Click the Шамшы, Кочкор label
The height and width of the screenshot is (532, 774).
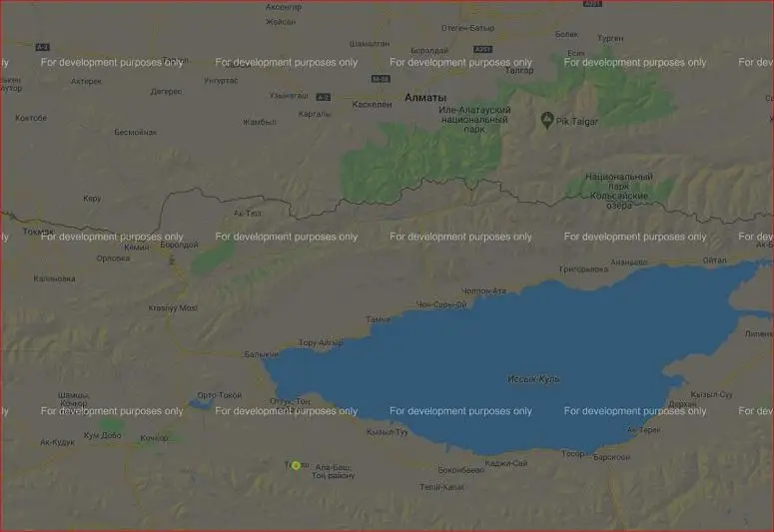[74, 399]
